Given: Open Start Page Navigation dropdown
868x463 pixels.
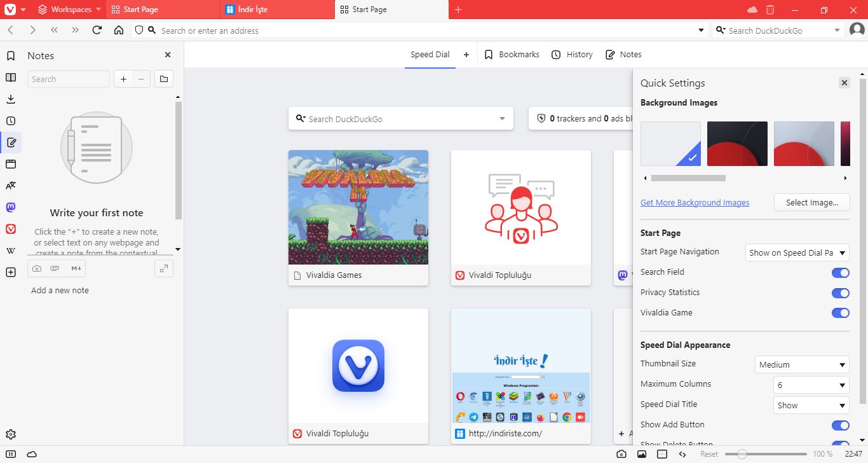Looking at the screenshot, I should (x=797, y=252).
